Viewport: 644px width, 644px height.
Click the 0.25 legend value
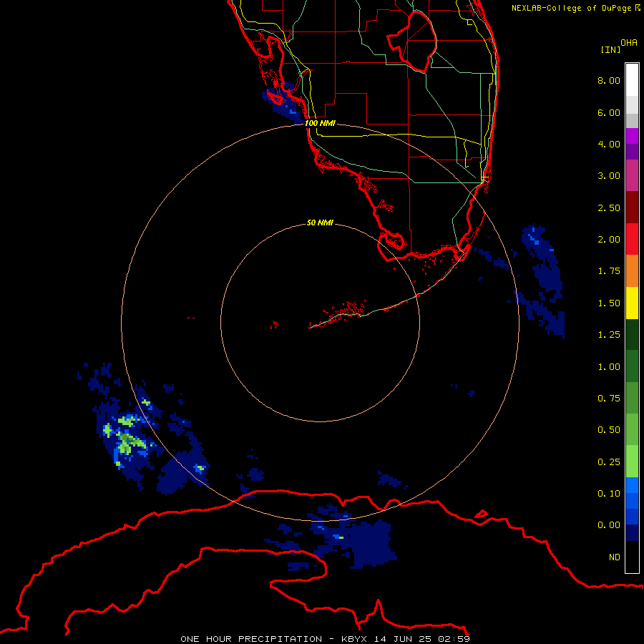pos(609,462)
